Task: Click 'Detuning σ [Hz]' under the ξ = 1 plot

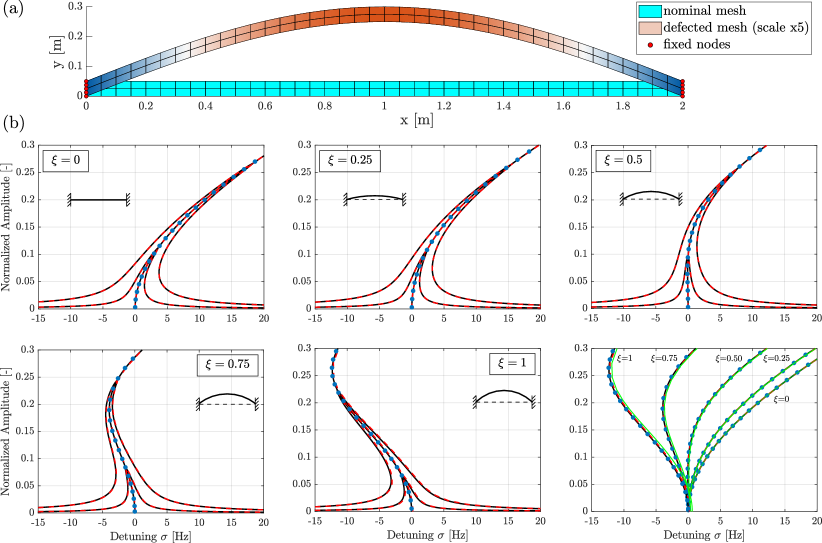Action: tap(427, 535)
